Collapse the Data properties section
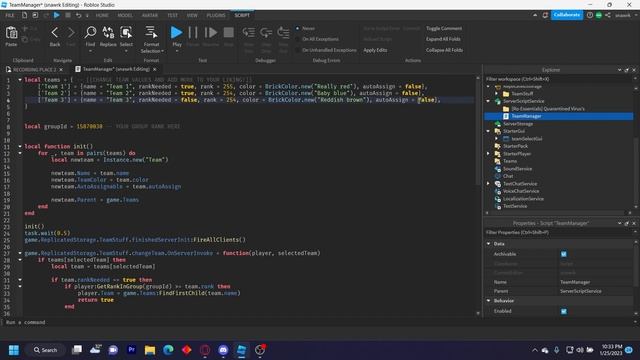The image size is (640, 360). pyautogui.click(x=489, y=244)
